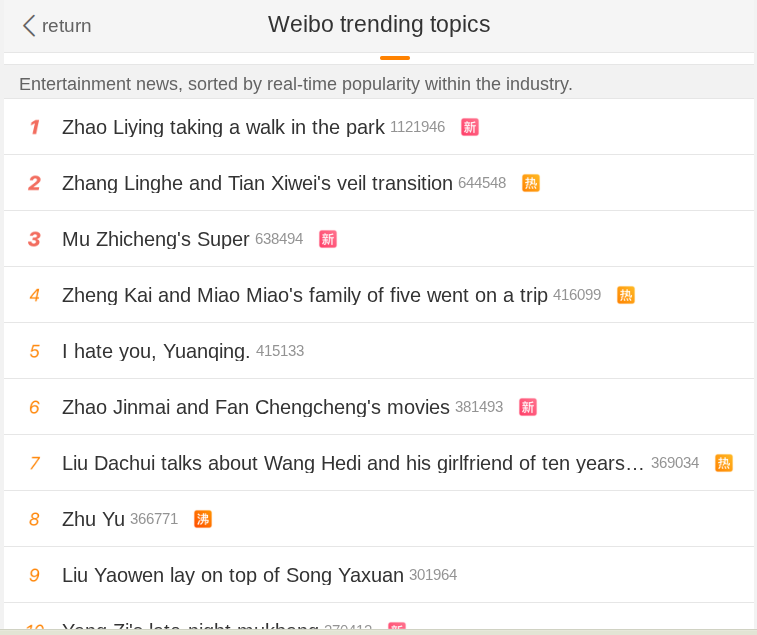Click the 'hot' badge beside Liu Dachui topic
Image resolution: width=757 pixels, height=635 pixels.
724,463
